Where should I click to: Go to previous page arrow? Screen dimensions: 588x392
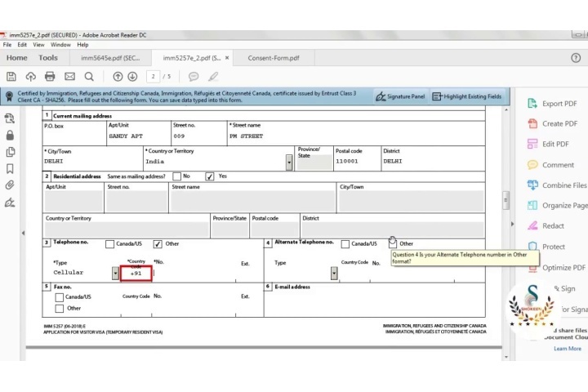pos(118,77)
